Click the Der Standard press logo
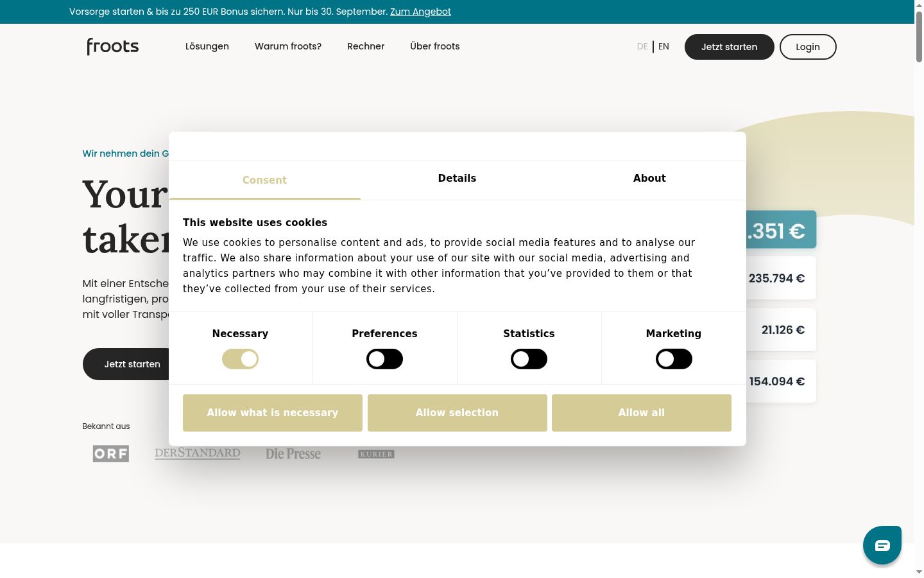 198,453
